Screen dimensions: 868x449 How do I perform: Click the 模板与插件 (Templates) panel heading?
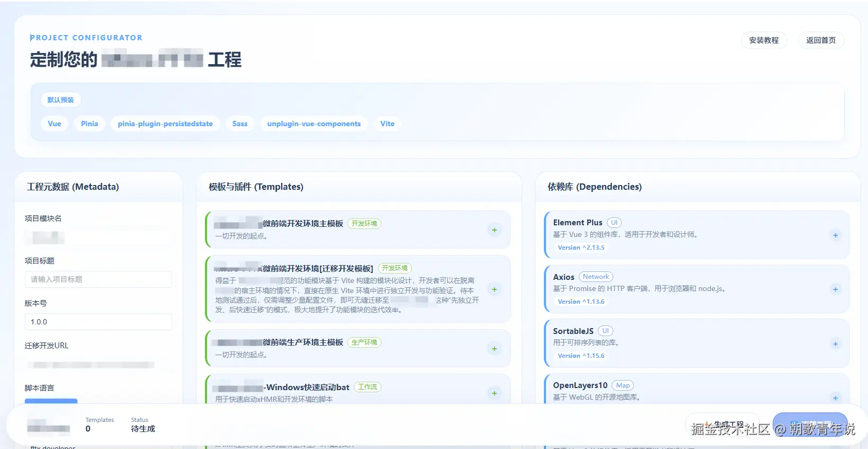[256, 187]
